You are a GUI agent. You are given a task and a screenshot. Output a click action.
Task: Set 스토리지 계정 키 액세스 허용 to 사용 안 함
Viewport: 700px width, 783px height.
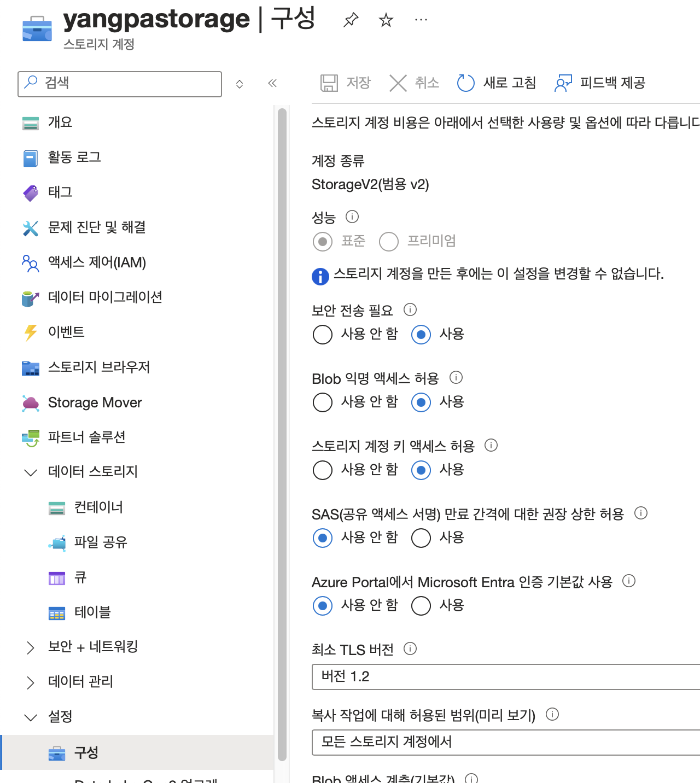323,470
